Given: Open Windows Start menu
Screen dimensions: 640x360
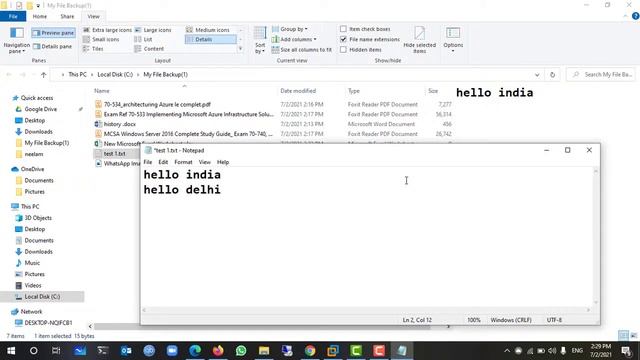Looking at the screenshot, I should [11, 351].
